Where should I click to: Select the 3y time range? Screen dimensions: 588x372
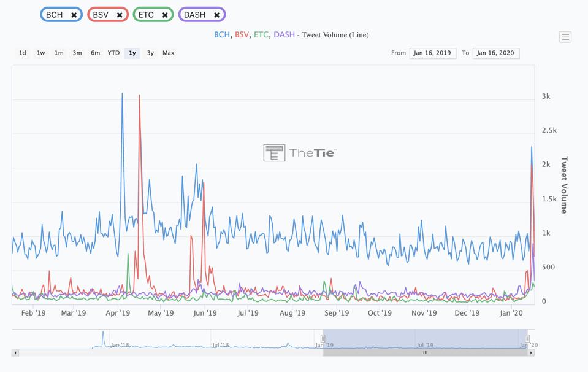[x=150, y=53]
